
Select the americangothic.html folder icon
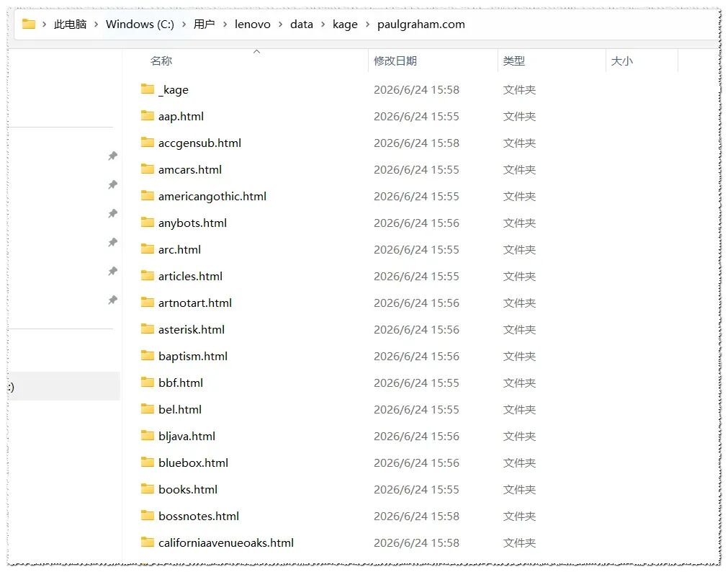(148, 195)
